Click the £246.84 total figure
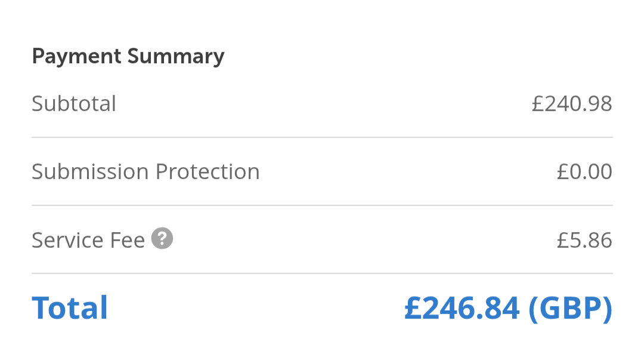The height and width of the screenshot is (364, 644). 462,308
